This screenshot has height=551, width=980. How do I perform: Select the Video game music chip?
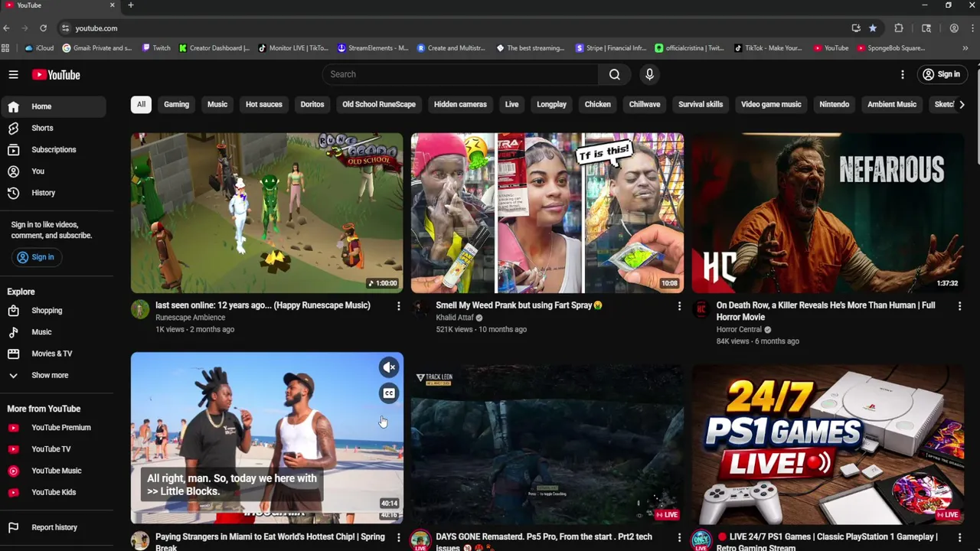pyautogui.click(x=771, y=104)
